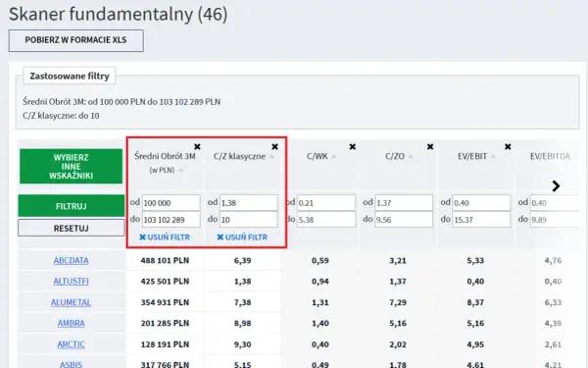Show next columns with right chevron

556,185
